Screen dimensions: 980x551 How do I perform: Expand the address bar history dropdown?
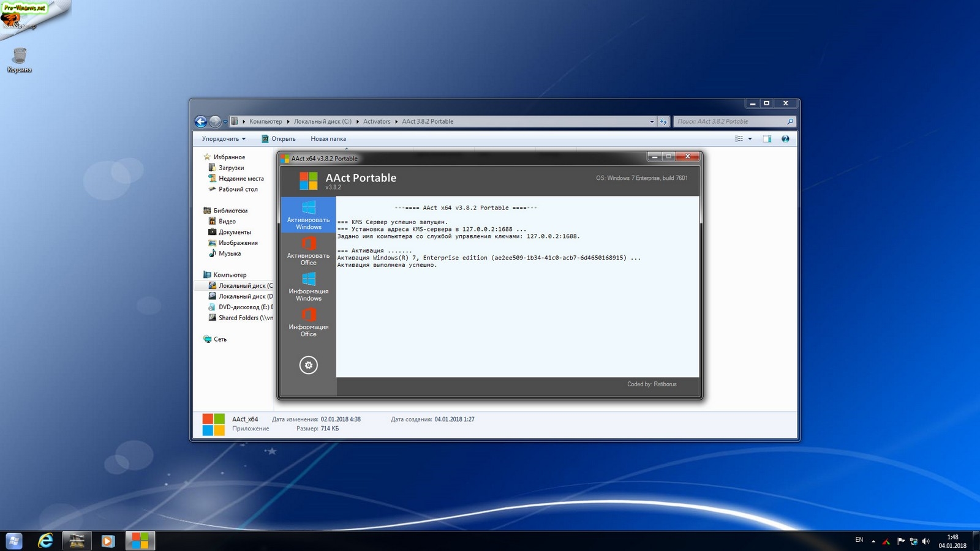[x=652, y=122]
